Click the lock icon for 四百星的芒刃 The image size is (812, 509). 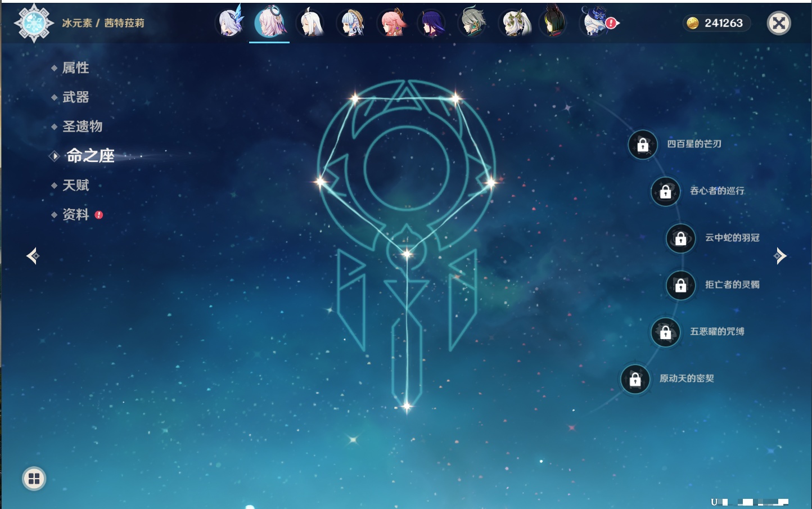pyautogui.click(x=643, y=145)
